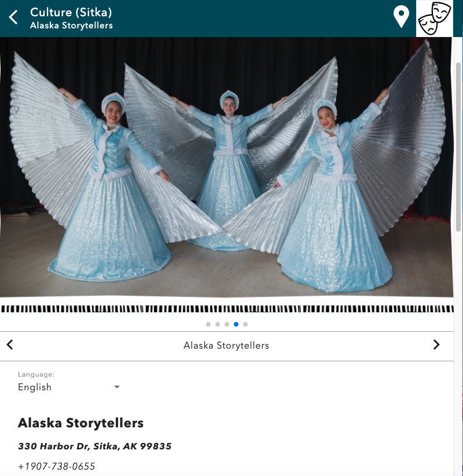
Task: Open the 330 Harbor Dr address
Action: (x=95, y=446)
